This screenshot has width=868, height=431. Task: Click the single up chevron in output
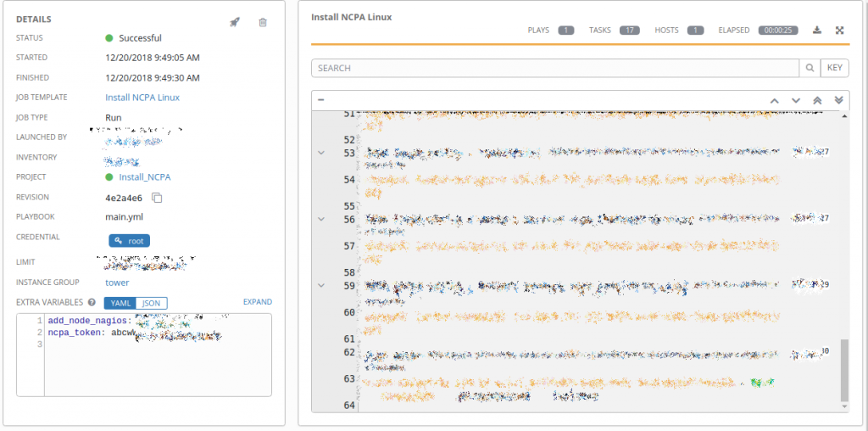[x=774, y=100]
